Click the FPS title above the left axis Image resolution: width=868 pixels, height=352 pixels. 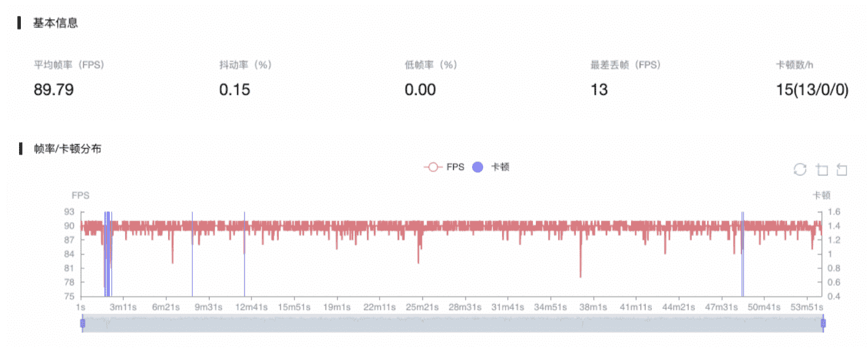[x=80, y=196]
